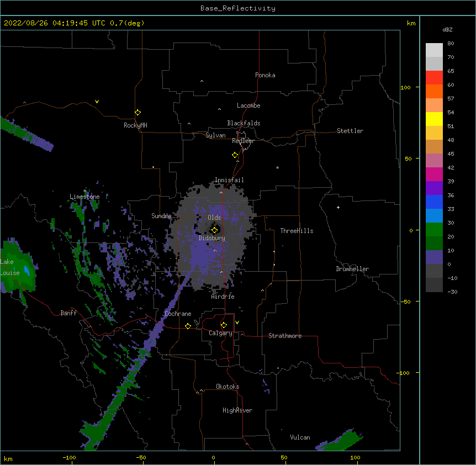Screen dimensions: 476x465
Task: Pick the royal blue 33–36 dBZ legend swatch
Action: (434, 202)
